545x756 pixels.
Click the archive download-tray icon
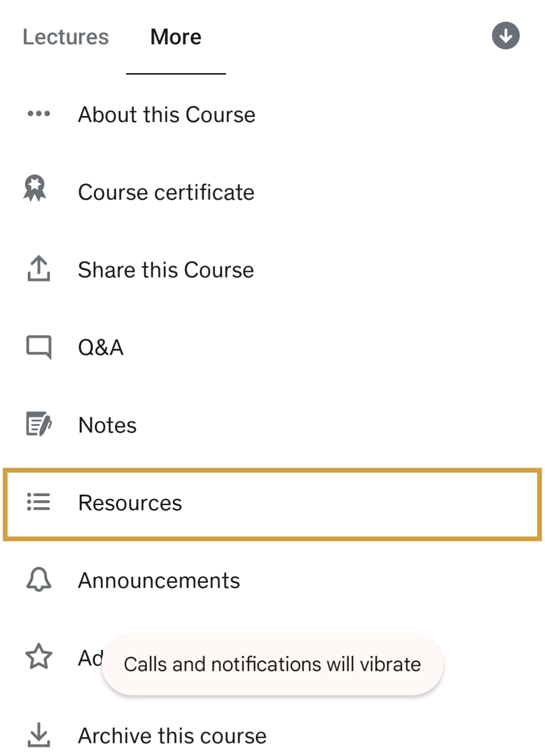point(39,734)
